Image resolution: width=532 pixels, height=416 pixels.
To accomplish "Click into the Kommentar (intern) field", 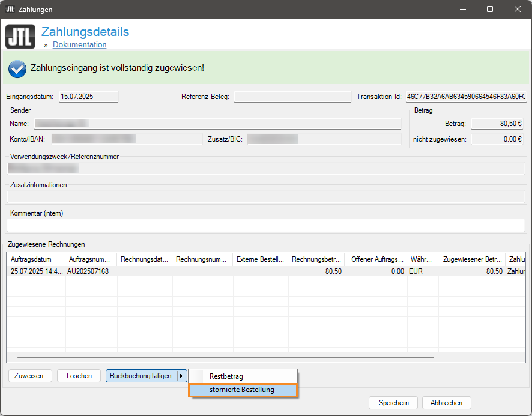I will pyautogui.click(x=265, y=225).
